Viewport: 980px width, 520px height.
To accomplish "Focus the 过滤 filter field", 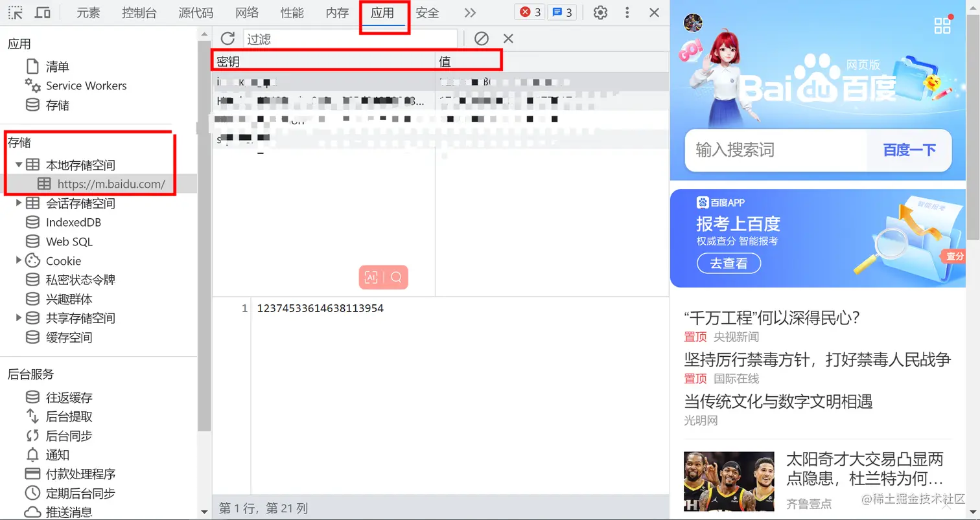I will [350, 39].
